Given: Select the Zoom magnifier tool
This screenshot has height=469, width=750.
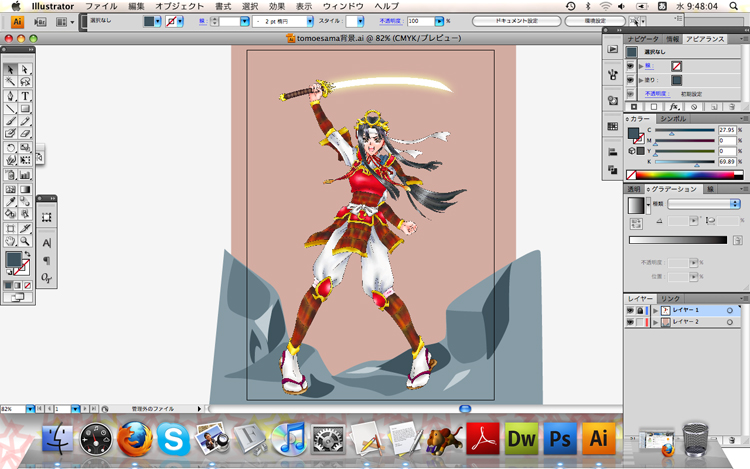Looking at the screenshot, I should (x=25, y=241).
